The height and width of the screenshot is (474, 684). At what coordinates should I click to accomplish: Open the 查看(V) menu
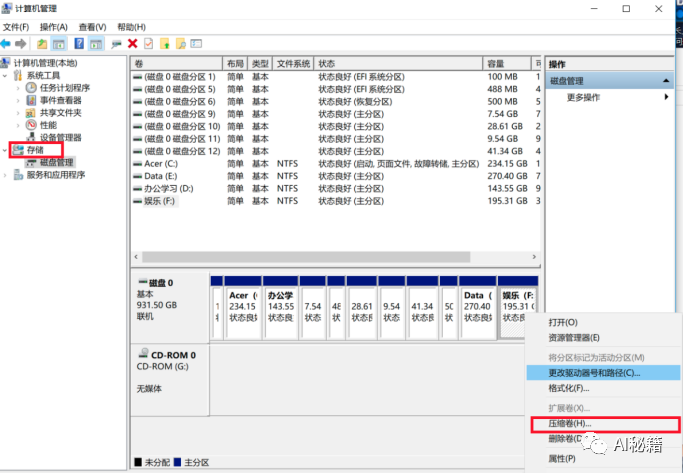click(92, 27)
